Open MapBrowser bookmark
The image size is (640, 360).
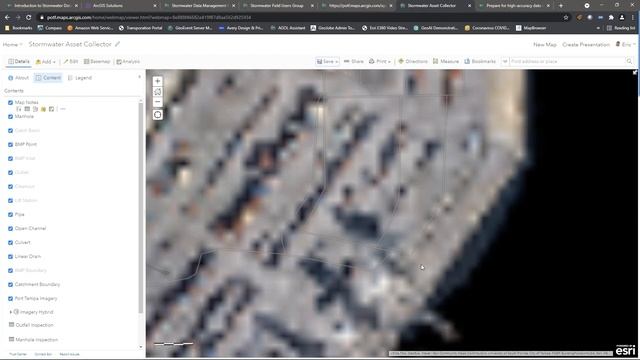[531, 28]
